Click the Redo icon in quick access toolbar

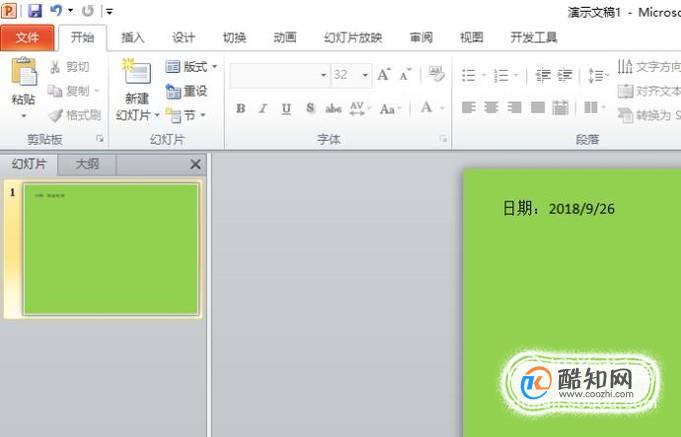coord(88,11)
